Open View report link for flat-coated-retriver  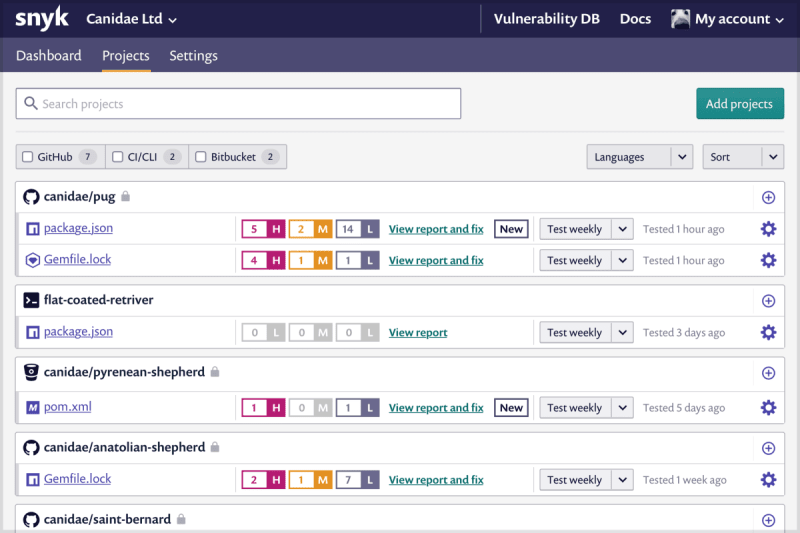click(x=418, y=333)
